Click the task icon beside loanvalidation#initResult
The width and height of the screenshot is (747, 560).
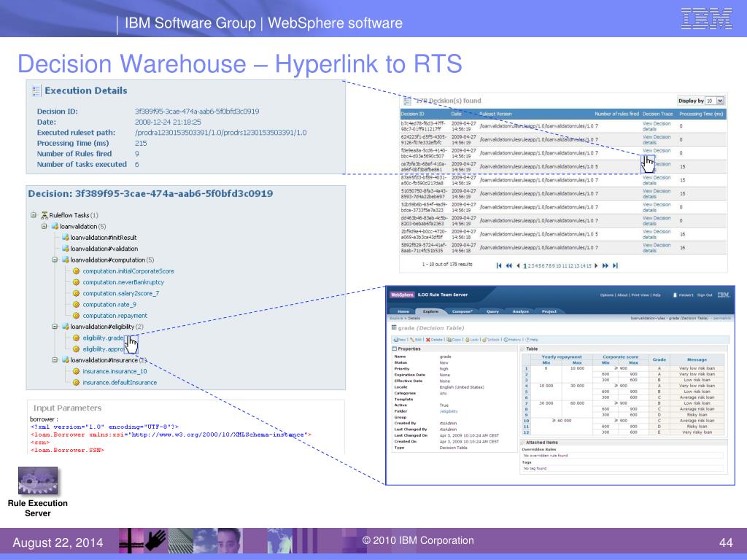click(66, 237)
